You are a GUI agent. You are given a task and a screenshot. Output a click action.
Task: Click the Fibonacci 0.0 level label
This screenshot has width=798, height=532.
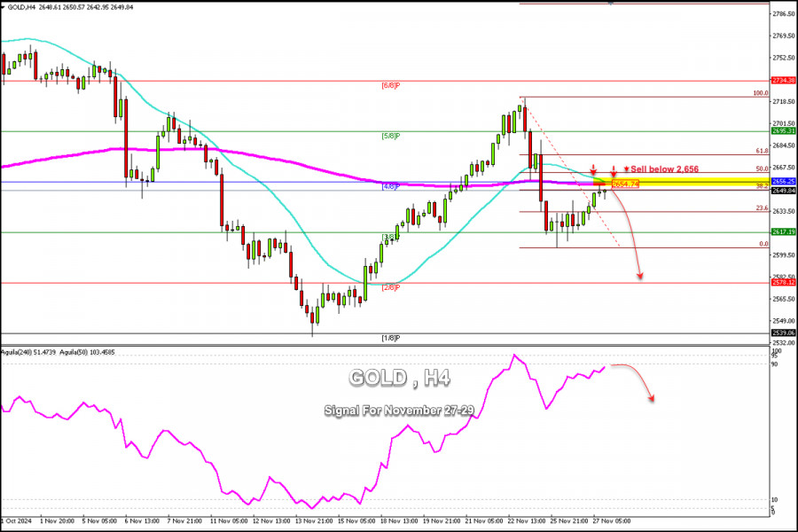coord(764,244)
